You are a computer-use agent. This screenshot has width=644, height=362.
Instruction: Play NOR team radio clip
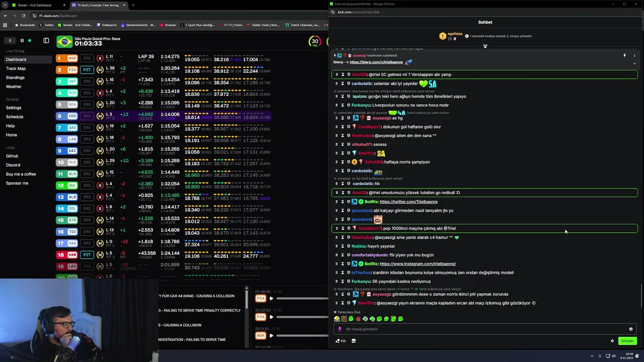[271, 335]
